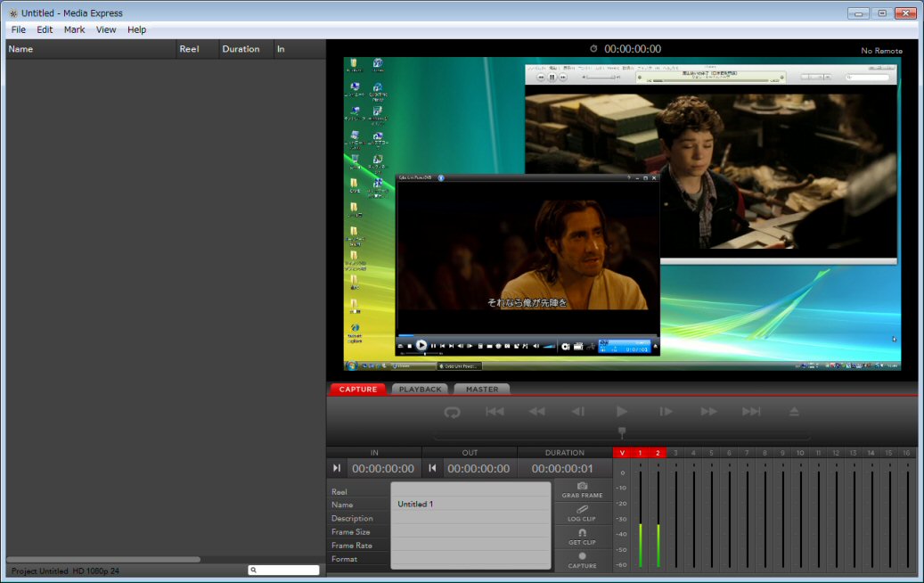
Task: Click the Project Untitled HD 1080p 24 status
Action: (x=65, y=571)
